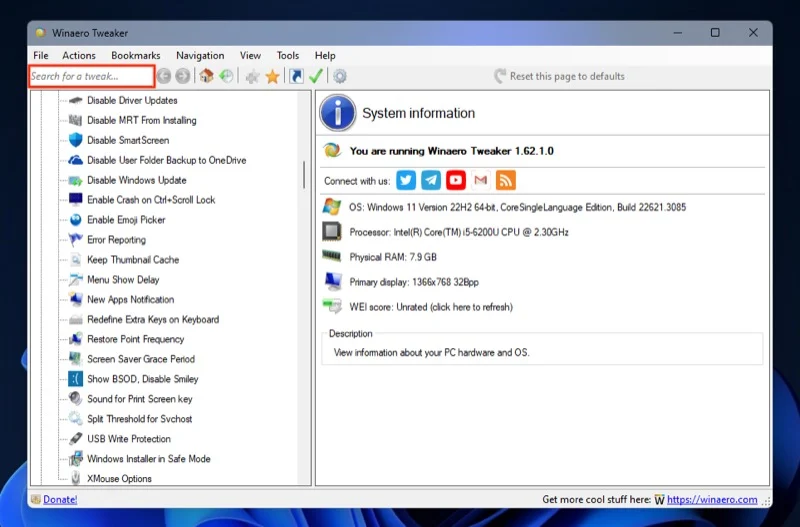Click the RSS feed icon

tap(506, 180)
